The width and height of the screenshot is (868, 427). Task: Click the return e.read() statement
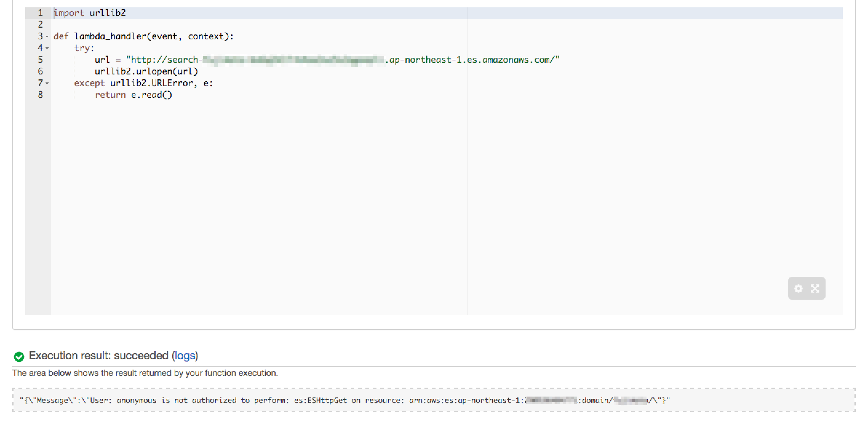tap(133, 95)
